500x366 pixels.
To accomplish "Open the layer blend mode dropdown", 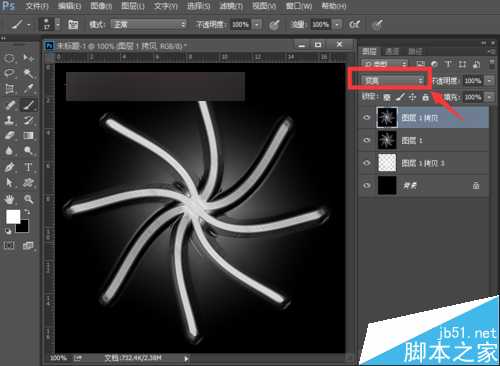I will click(x=393, y=80).
